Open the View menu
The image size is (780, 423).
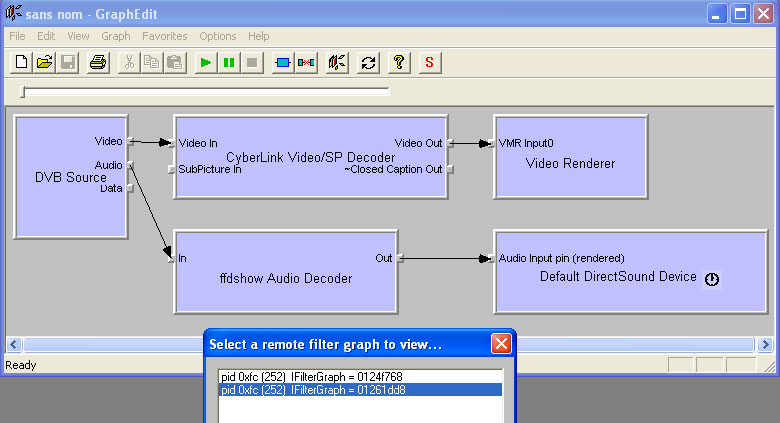(x=78, y=36)
